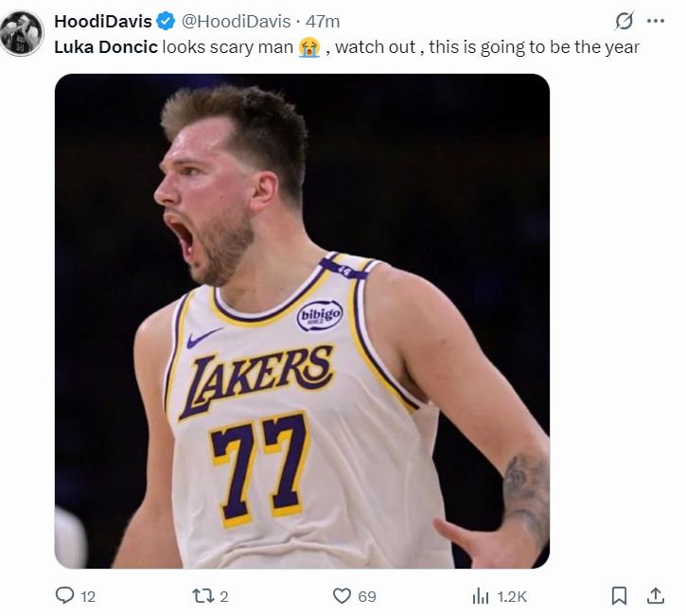Open the three-dot more options menu

[655, 21]
